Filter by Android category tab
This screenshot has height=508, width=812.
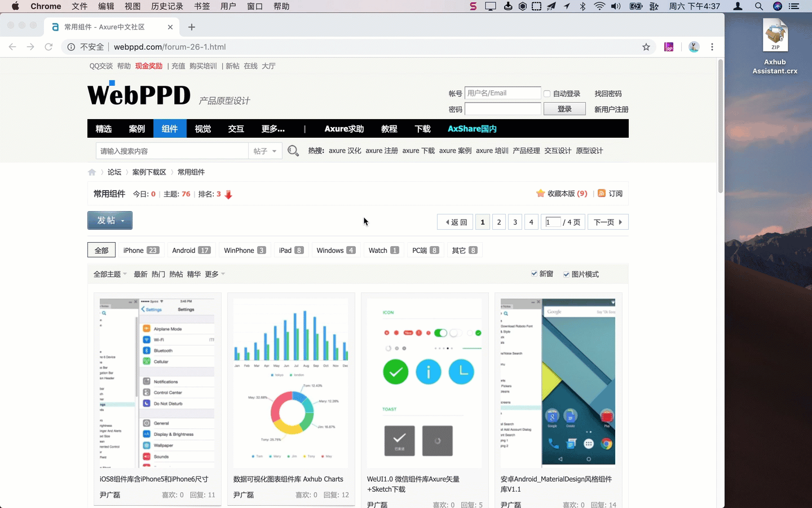tap(192, 250)
